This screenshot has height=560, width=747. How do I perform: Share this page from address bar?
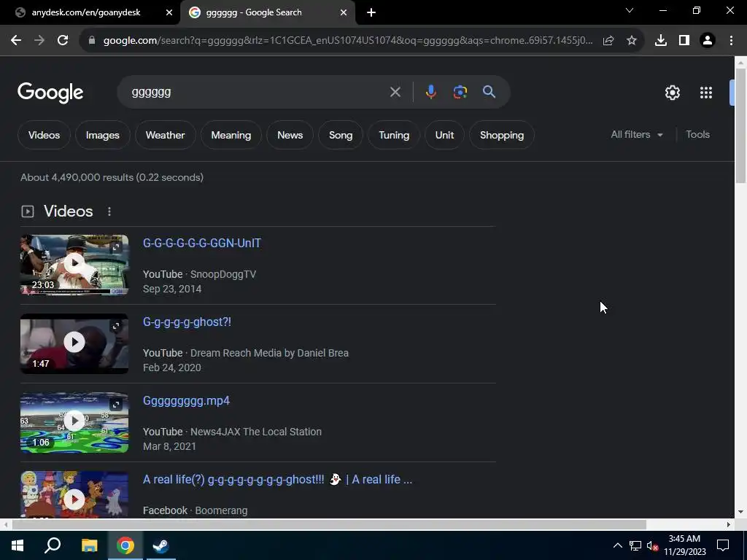coord(608,41)
